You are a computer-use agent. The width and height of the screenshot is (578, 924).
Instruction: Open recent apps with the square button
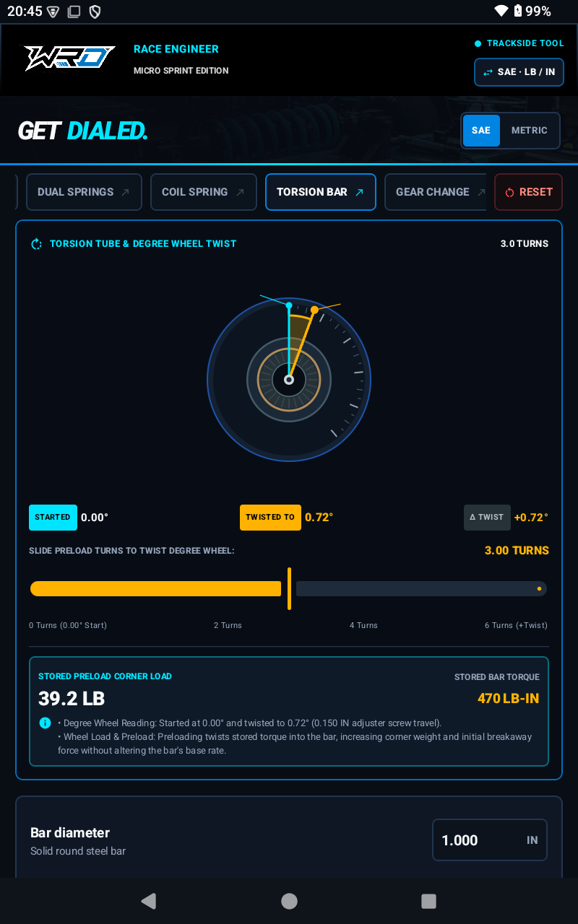coord(428,900)
